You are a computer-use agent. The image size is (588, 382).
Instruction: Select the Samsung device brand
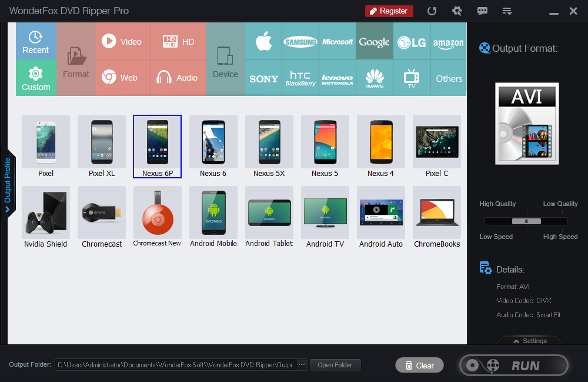click(x=300, y=41)
